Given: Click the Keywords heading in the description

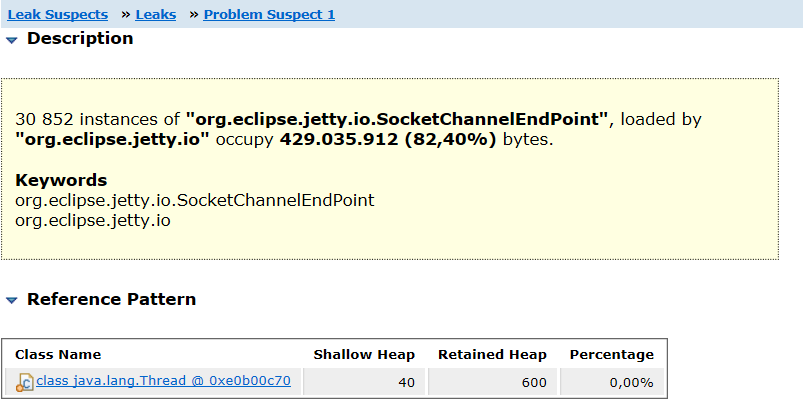Looking at the screenshot, I should click(x=61, y=181).
